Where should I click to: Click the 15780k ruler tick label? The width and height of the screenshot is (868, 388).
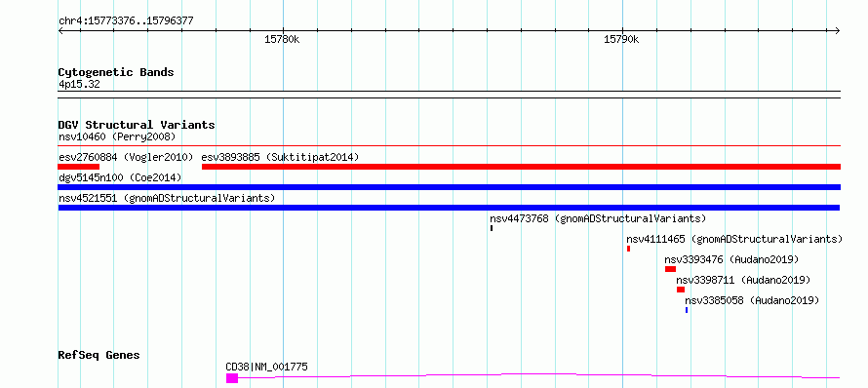[x=282, y=39]
